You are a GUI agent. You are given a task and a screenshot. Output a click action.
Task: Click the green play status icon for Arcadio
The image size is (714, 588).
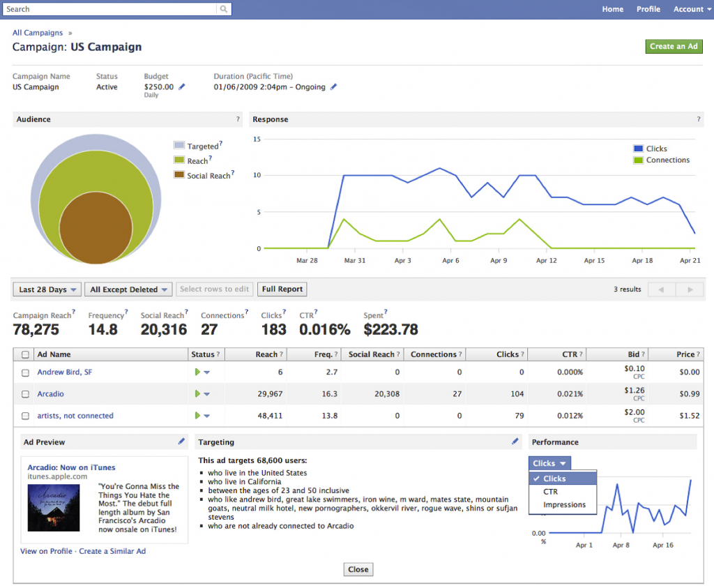pyautogui.click(x=198, y=394)
